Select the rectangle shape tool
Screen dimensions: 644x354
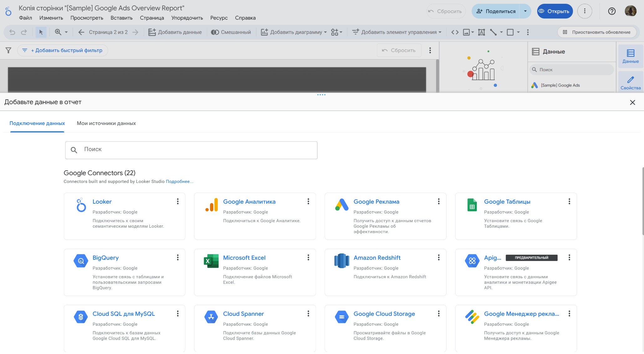pyautogui.click(x=510, y=32)
